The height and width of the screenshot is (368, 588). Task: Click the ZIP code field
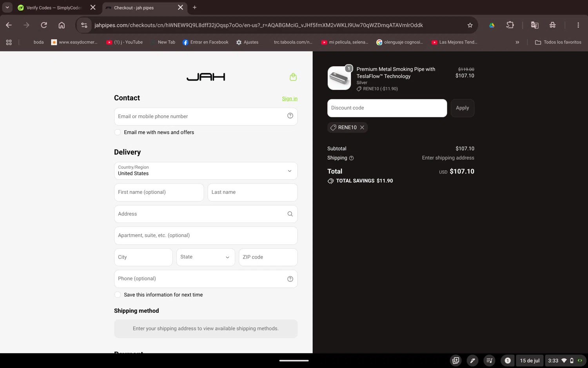tap(268, 257)
